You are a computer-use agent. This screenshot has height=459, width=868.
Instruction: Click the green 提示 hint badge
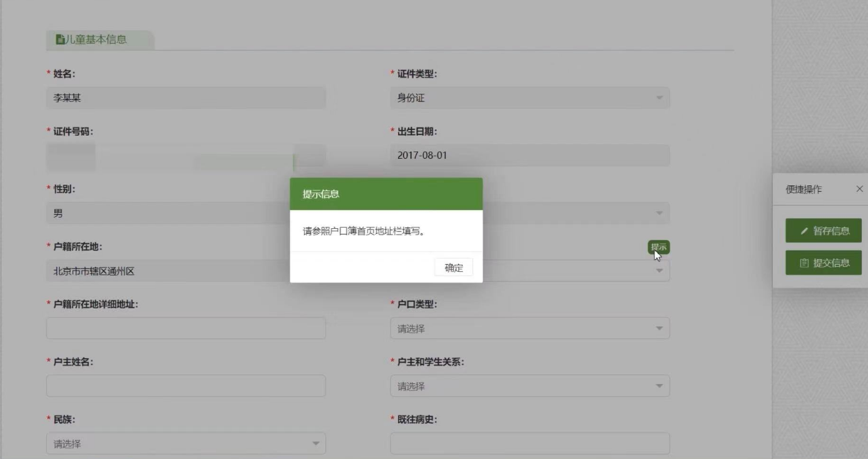[x=659, y=247]
